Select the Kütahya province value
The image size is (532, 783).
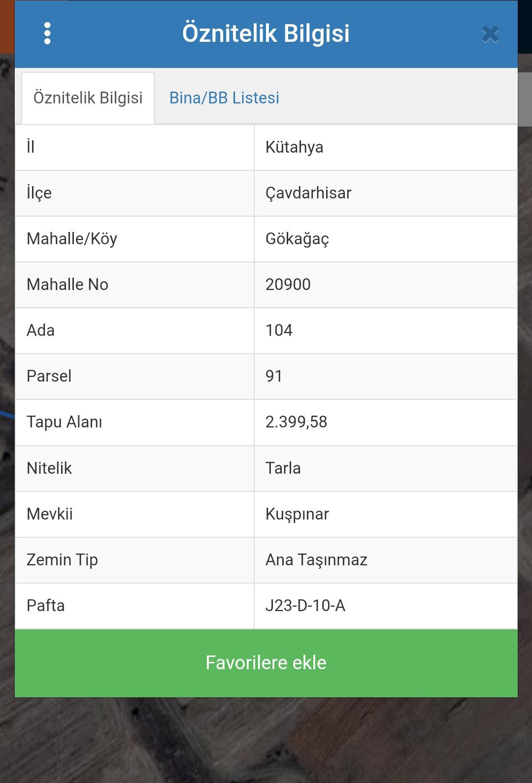click(294, 147)
